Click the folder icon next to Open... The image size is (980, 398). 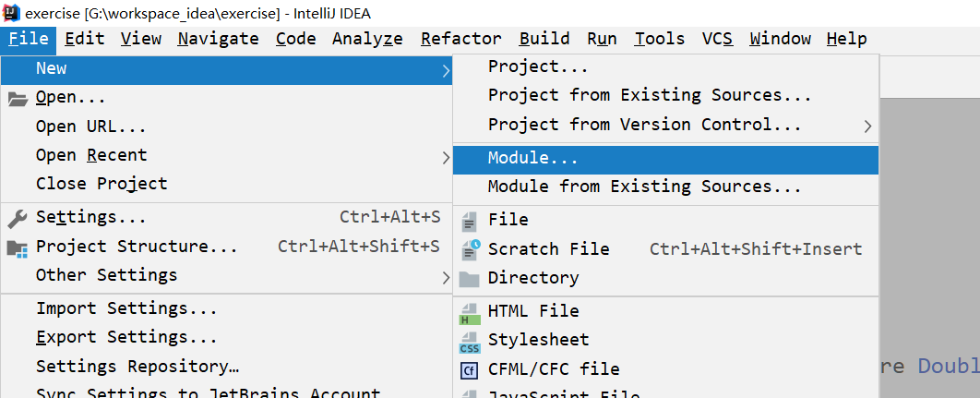point(18,98)
